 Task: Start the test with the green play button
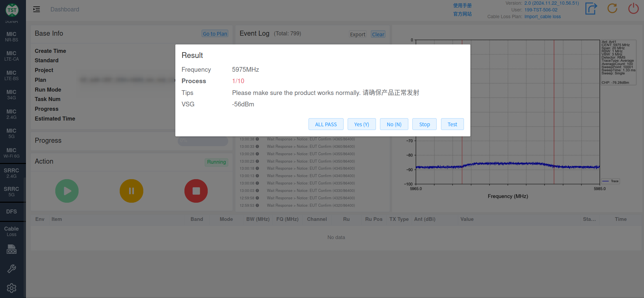pyautogui.click(x=67, y=191)
